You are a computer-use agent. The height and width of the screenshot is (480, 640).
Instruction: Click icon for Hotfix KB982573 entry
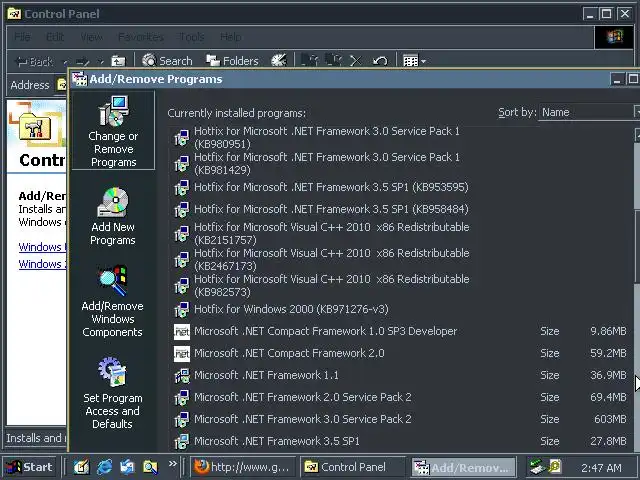[182, 285]
